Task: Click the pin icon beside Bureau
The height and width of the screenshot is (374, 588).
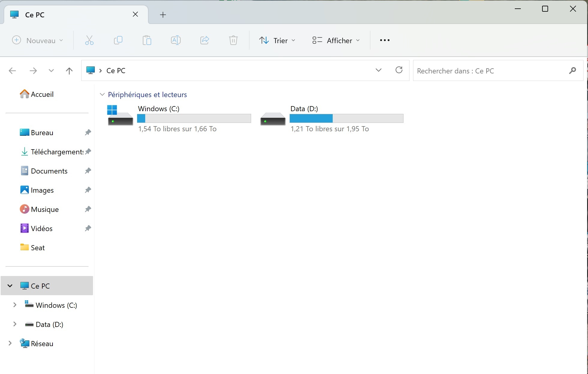Action: click(x=88, y=132)
